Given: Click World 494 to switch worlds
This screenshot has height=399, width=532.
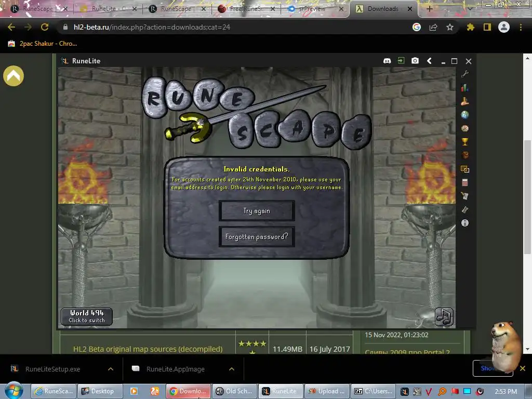Looking at the screenshot, I should tap(87, 316).
